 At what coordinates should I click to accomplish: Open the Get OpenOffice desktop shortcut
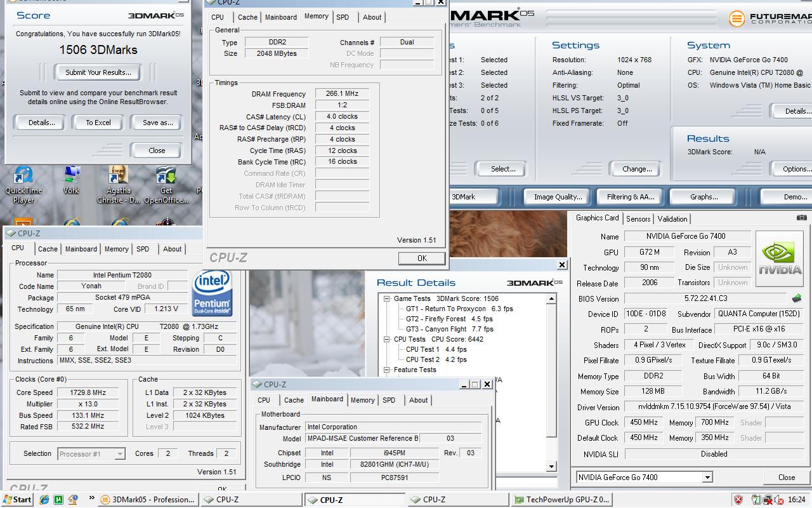point(166,185)
